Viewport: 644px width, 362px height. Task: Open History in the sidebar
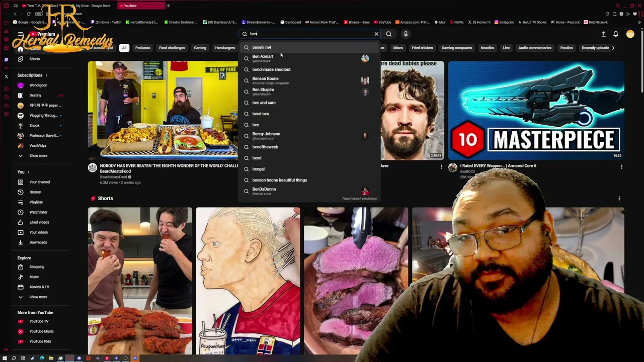tap(35, 192)
